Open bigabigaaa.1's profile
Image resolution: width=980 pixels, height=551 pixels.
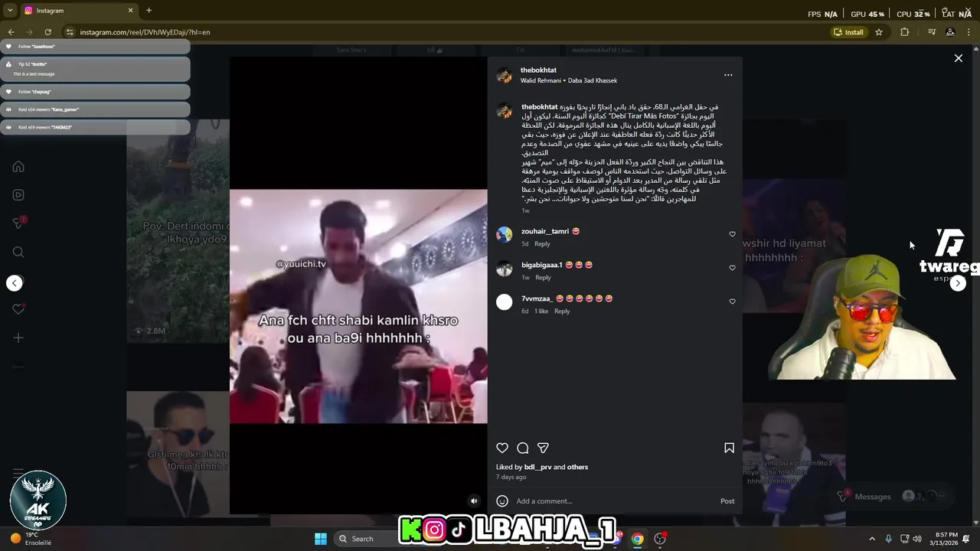click(542, 265)
